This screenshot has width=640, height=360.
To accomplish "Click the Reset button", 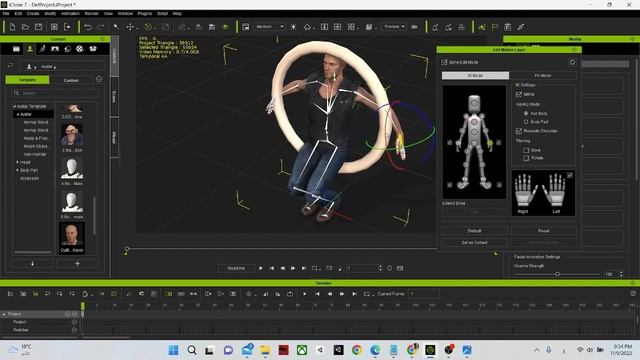I will point(544,231).
